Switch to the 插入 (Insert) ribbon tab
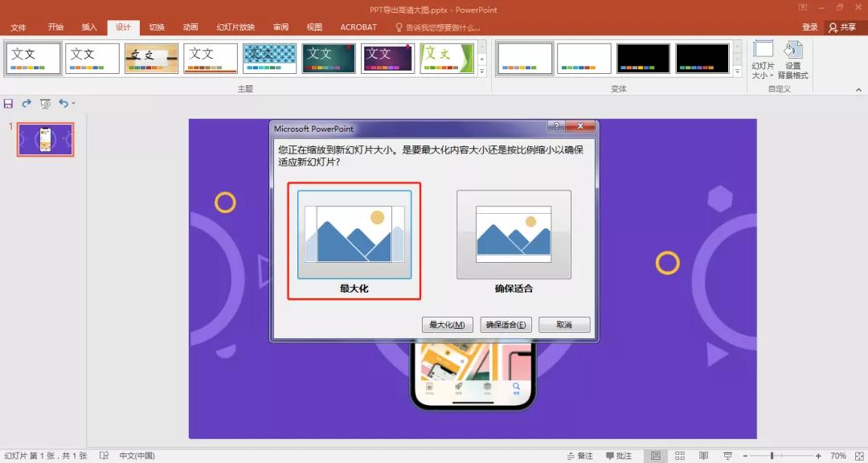The width and height of the screenshot is (868, 463). [88, 27]
